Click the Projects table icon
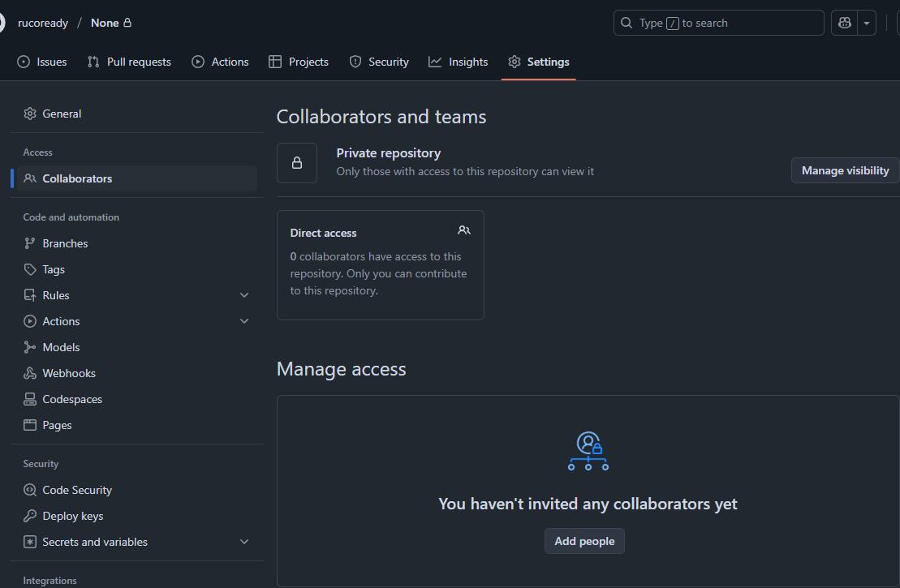 (275, 62)
